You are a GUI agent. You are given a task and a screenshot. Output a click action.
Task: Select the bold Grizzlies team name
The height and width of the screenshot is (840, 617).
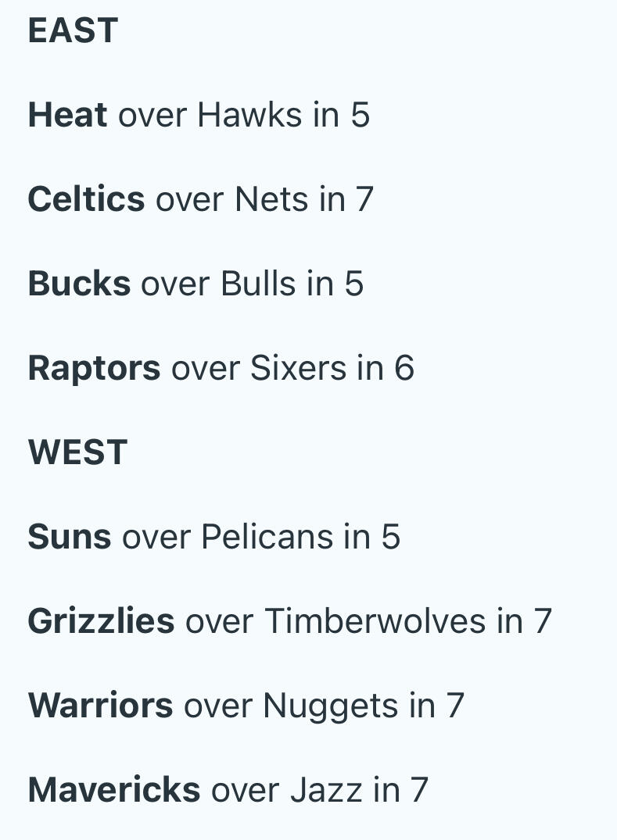102,621
